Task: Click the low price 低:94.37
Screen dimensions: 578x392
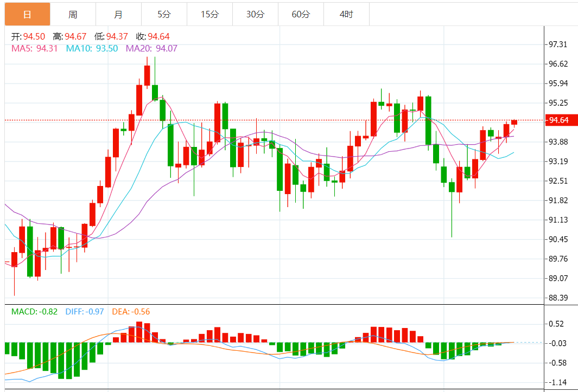Action: point(111,36)
